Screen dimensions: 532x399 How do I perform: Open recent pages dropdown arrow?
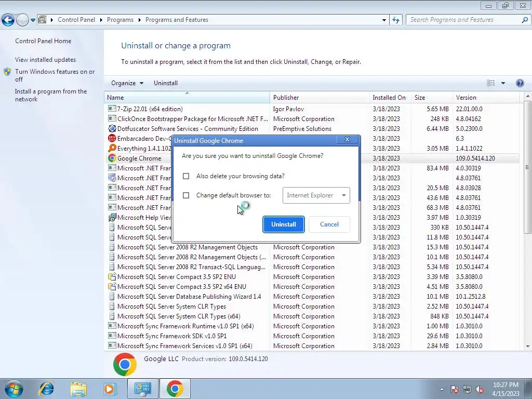coord(33,20)
